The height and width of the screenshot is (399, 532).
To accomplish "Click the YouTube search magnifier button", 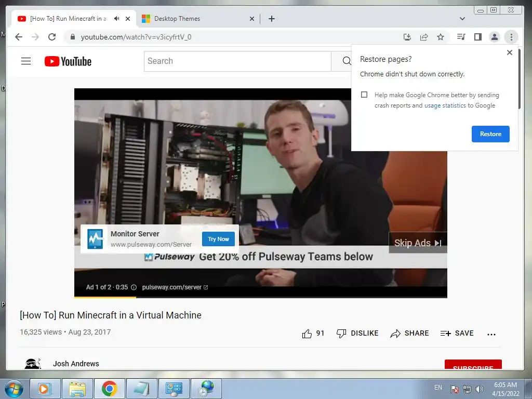I will 346,61.
